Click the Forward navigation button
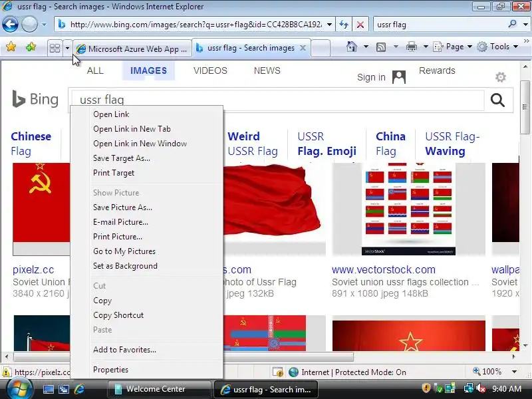The image size is (532, 399). pyautogui.click(x=29, y=25)
